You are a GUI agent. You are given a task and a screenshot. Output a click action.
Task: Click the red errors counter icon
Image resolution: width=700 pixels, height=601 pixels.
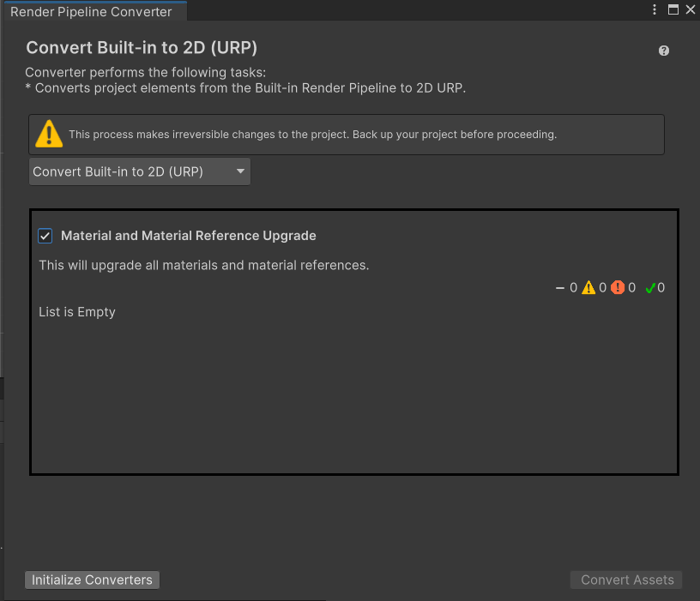[619, 287]
